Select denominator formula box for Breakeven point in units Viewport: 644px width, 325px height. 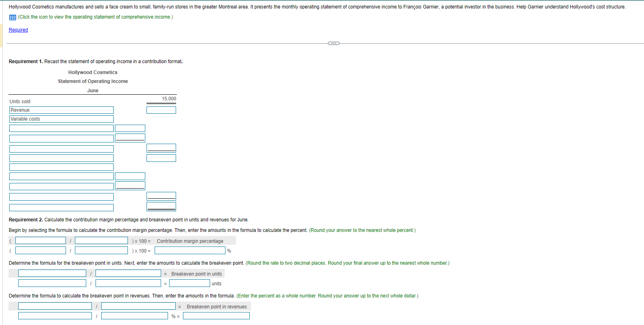128,273
